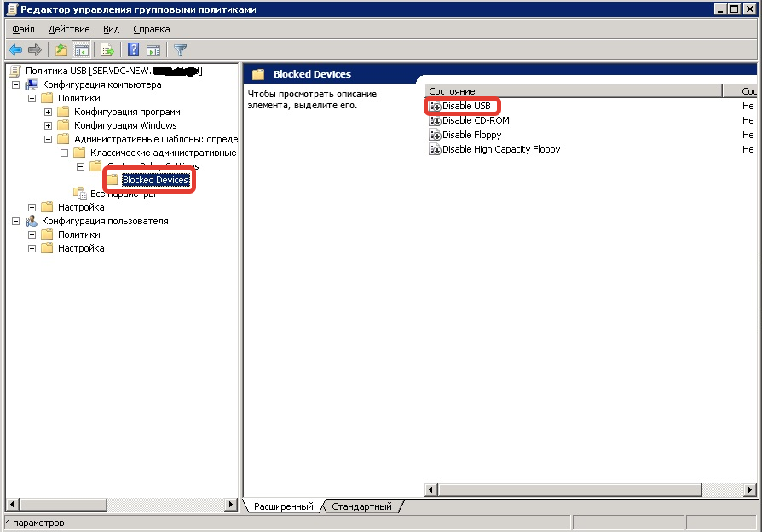Image resolution: width=762 pixels, height=532 pixels.
Task: Open the Действие menu
Action: (69, 29)
